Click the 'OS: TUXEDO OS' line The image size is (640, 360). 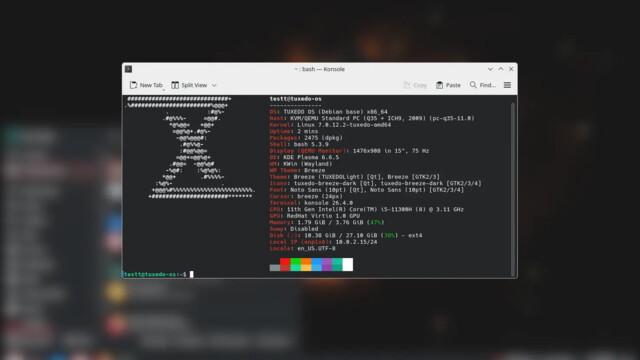tap(329, 111)
